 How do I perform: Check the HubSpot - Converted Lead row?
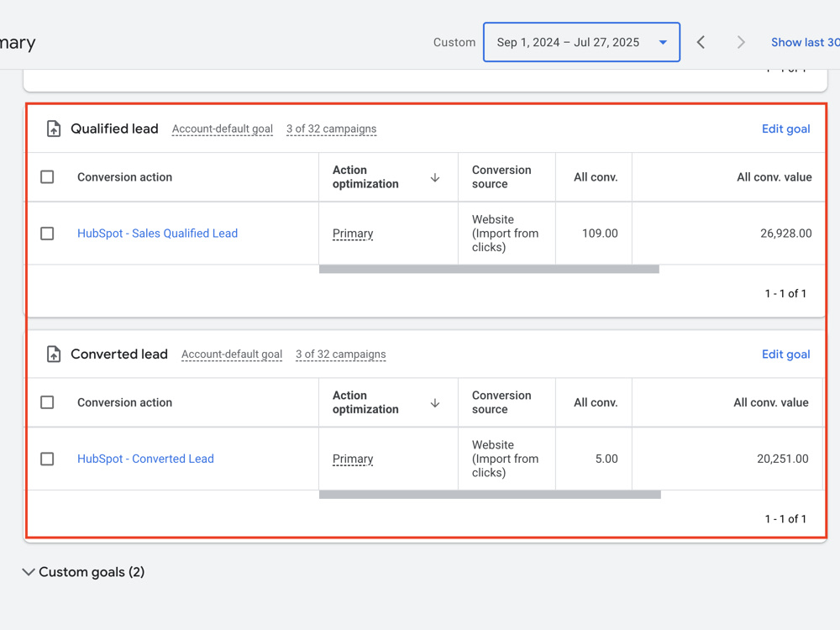point(47,459)
